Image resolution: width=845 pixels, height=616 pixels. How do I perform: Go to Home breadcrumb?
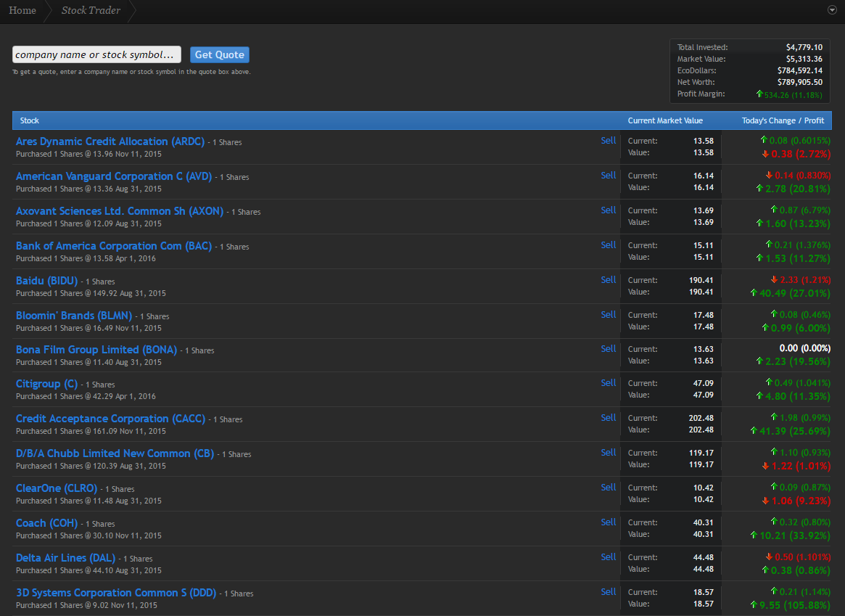point(22,10)
